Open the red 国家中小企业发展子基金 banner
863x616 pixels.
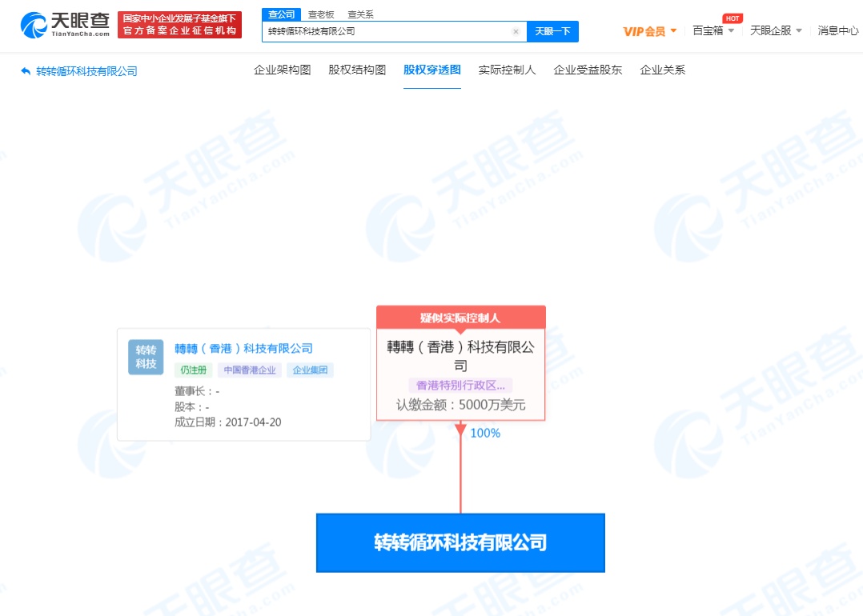click(x=179, y=25)
